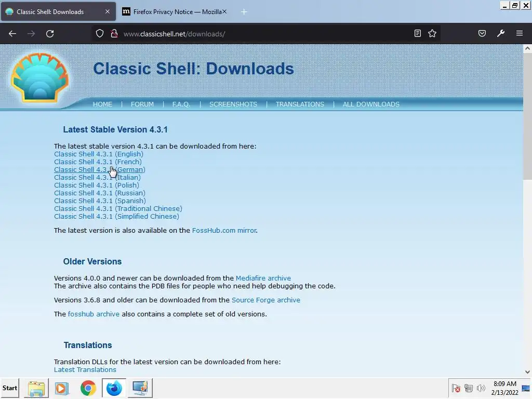Image resolution: width=532 pixels, height=399 pixels.
Task: Open the FORUM navigation link
Action: pyautogui.click(x=142, y=104)
